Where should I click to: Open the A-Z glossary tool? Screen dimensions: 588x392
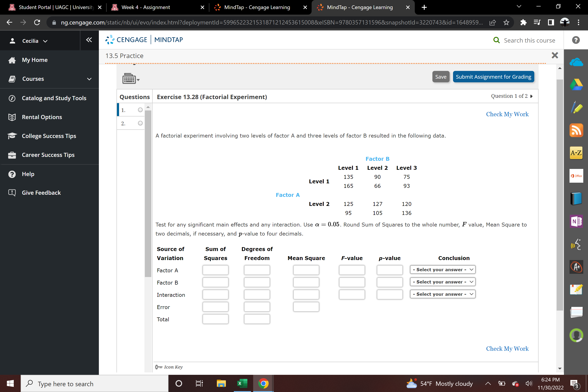point(576,153)
